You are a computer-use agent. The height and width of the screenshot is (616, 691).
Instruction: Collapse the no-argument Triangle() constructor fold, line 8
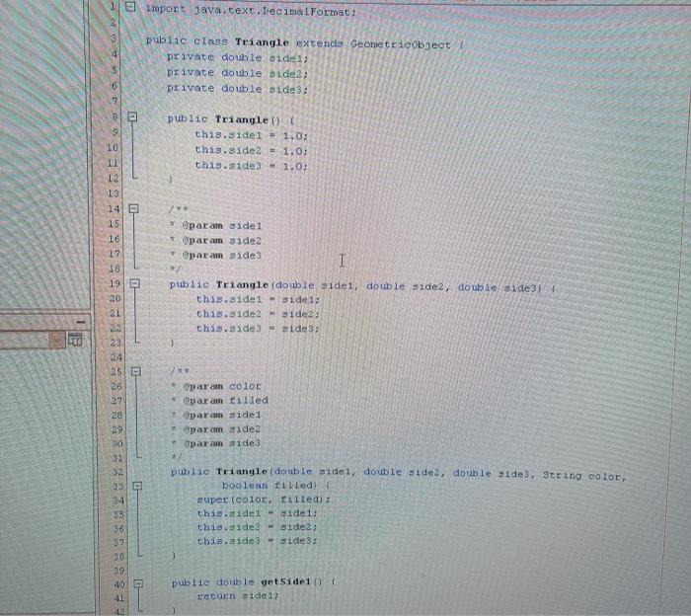tap(132, 116)
